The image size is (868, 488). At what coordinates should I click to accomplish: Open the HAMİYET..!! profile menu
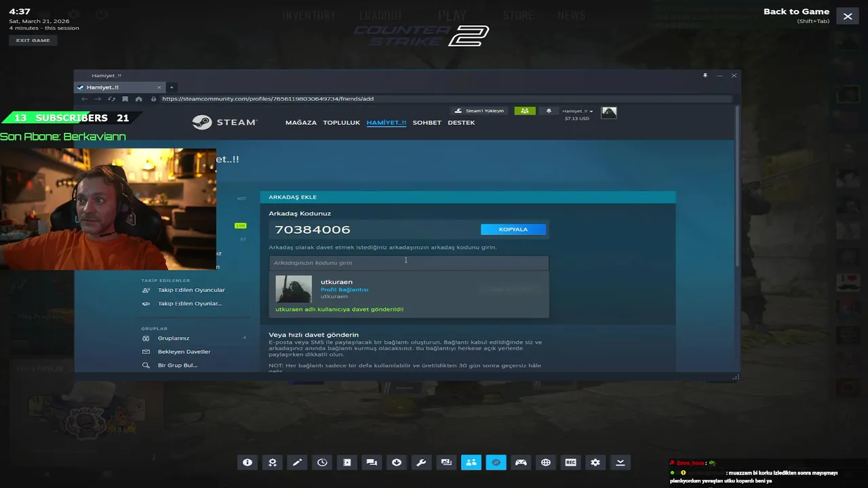pos(386,123)
